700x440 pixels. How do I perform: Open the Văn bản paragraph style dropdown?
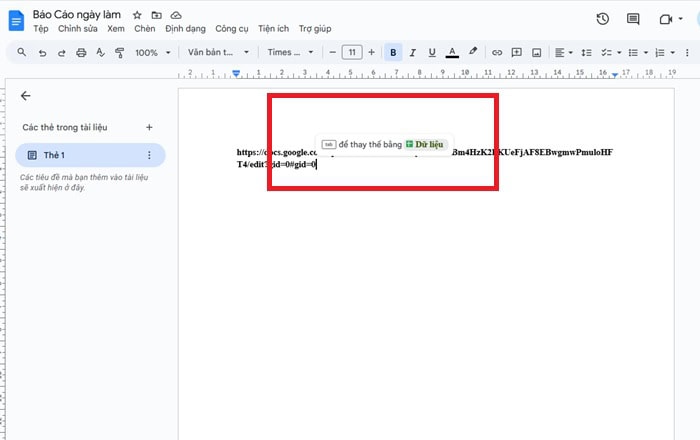pos(218,52)
